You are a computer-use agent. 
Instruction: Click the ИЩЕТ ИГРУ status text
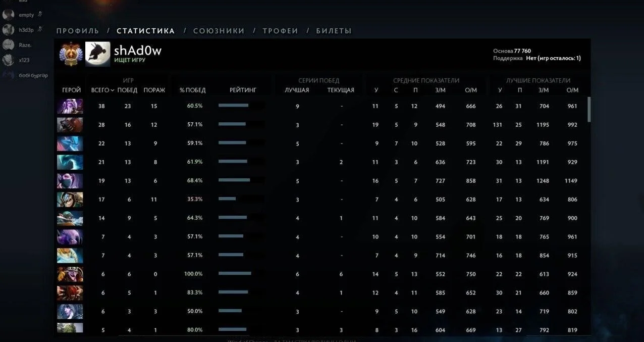(x=130, y=60)
